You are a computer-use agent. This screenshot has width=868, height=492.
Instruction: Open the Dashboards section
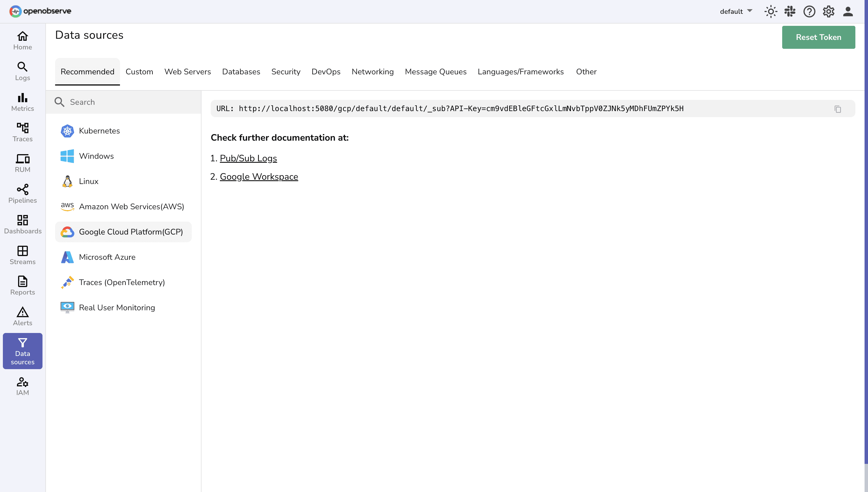[22, 224]
